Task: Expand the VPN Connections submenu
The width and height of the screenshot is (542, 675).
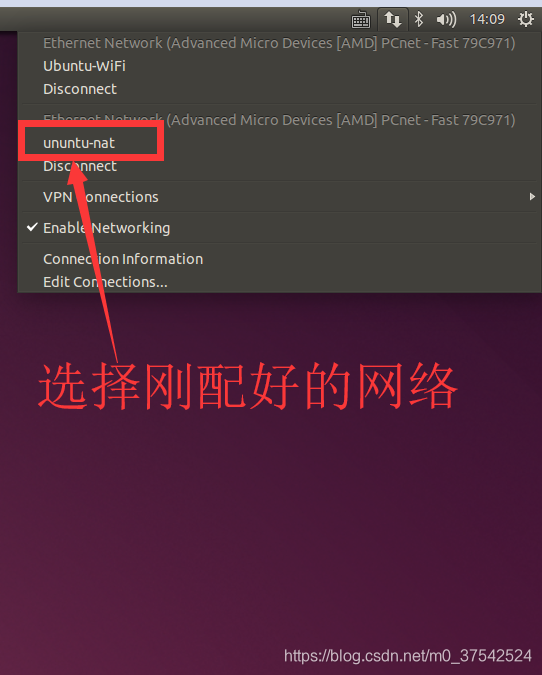Action: 280,197
